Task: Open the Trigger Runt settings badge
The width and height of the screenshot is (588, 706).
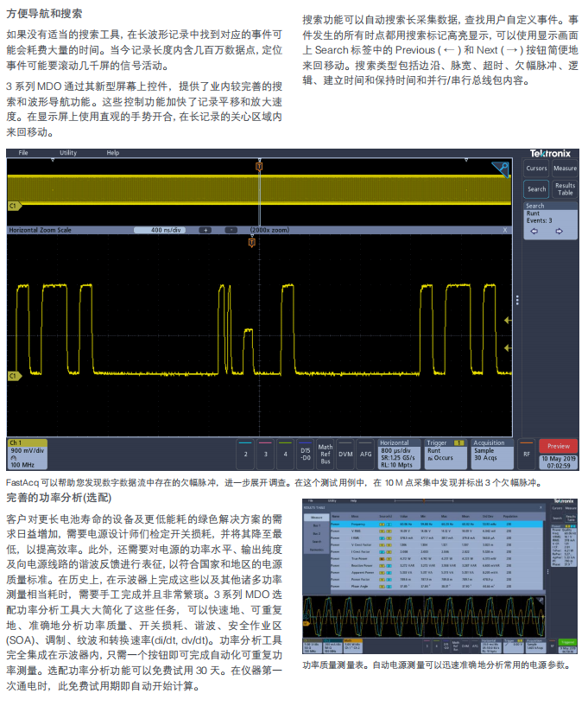Action: coord(446,455)
